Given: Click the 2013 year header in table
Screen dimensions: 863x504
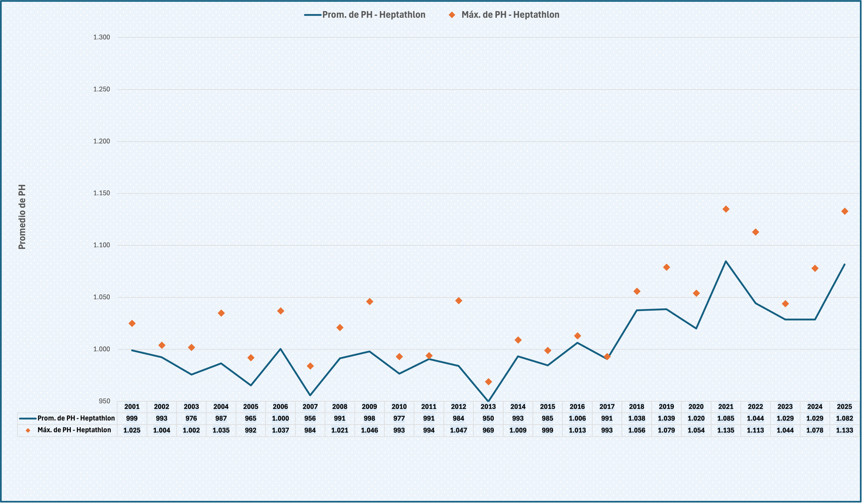Looking at the screenshot, I should [488, 407].
